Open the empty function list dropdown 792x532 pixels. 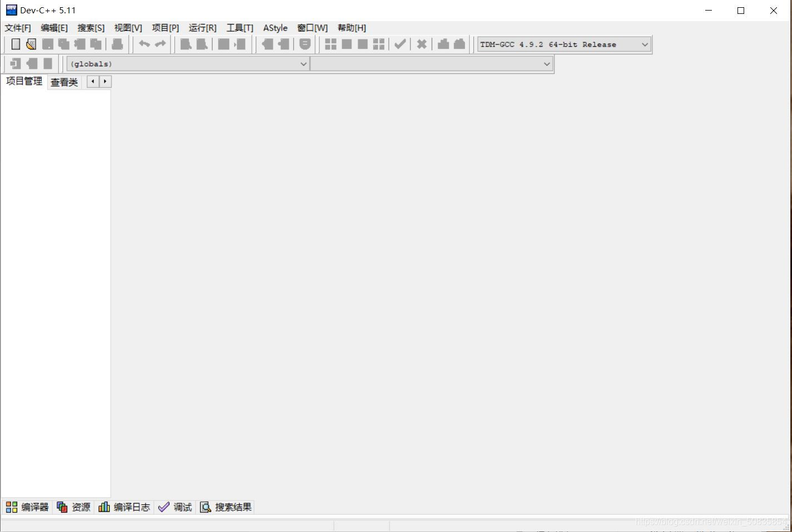click(x=432, y=64)
